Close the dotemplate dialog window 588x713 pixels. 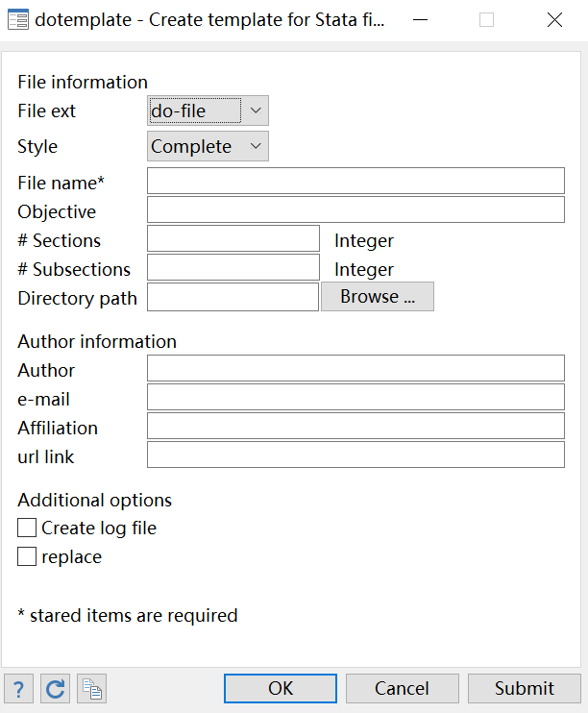(554, 19)
